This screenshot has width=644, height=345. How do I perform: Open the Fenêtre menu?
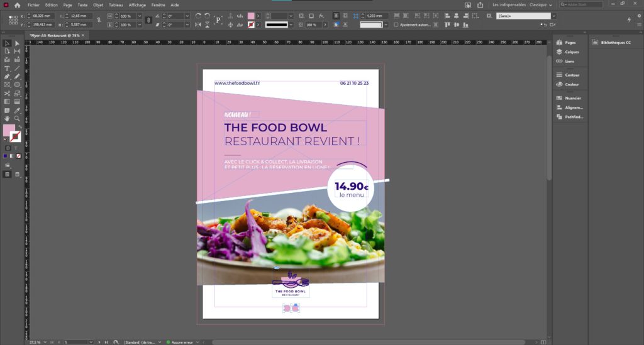pos(158,5)
